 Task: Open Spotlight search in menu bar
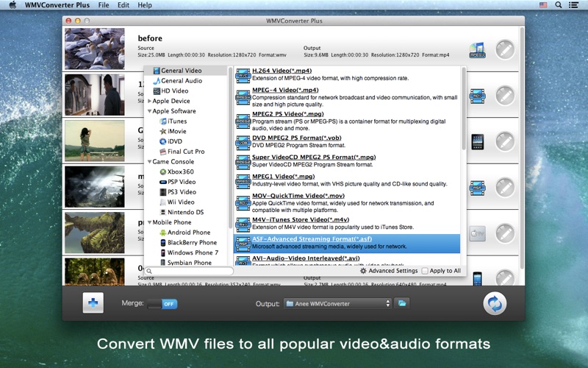pos(559,5)
